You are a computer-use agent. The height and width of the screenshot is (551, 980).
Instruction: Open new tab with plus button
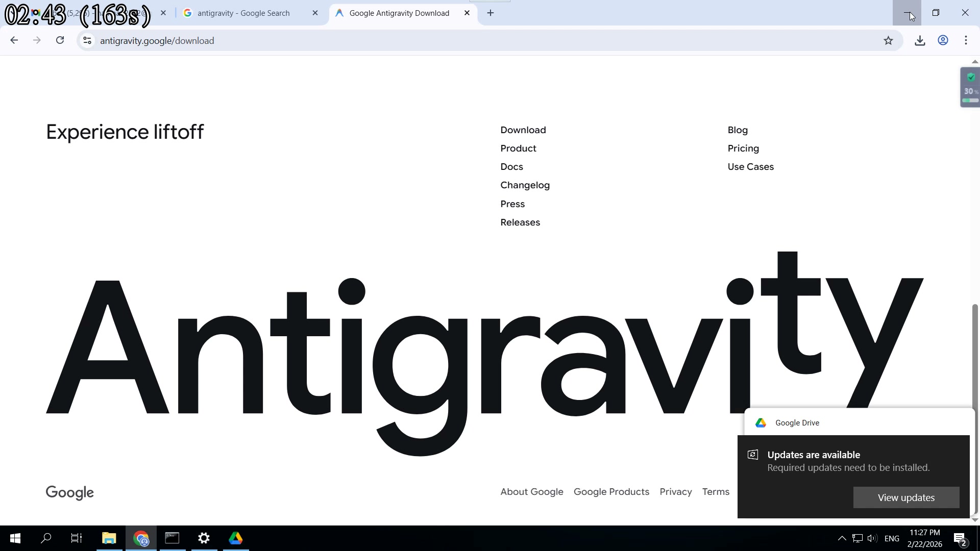[x=491, y=13]
